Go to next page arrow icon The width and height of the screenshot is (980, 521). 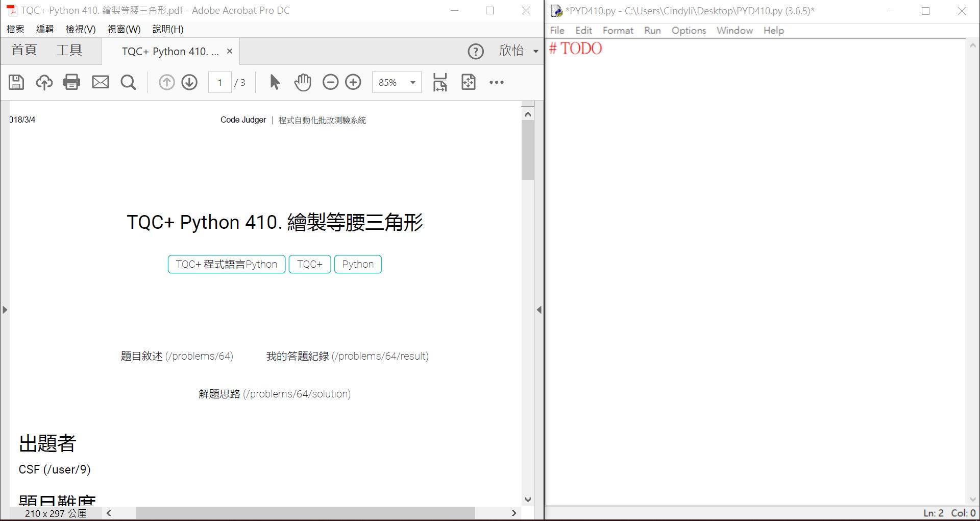coord(189,82)
